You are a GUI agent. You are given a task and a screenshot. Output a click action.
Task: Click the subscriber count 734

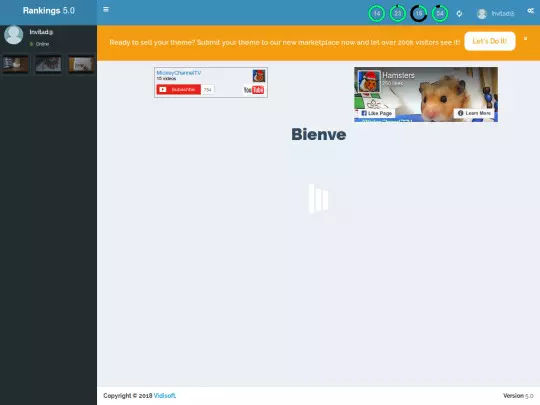pos(207,90)
